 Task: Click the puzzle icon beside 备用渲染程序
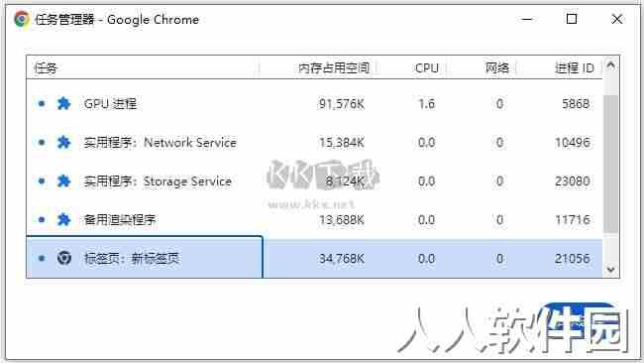(63, 219)
